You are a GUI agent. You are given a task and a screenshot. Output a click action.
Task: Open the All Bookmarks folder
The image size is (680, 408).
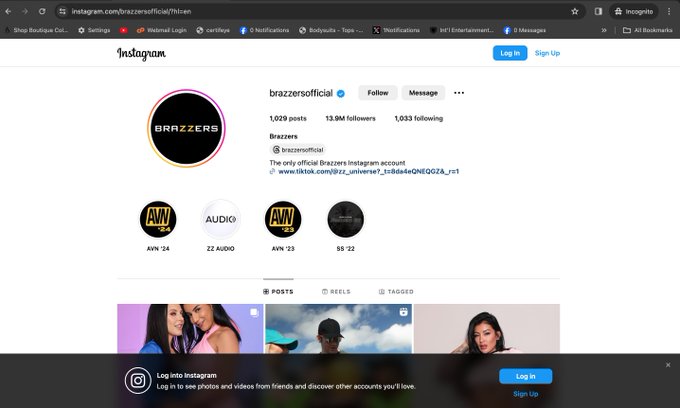[647, 30]
